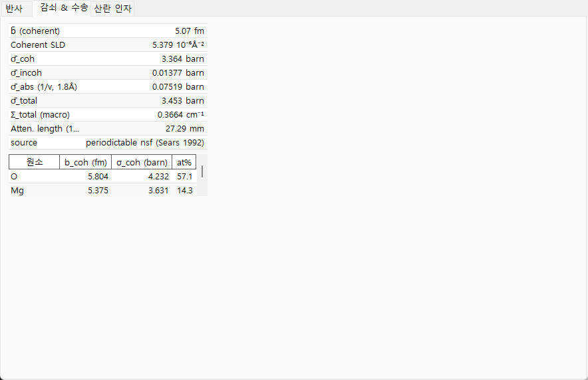Click the 57.1 at% cell
Image resolution: width=588 pixels, height=380 pixels.
click(184, 176)
